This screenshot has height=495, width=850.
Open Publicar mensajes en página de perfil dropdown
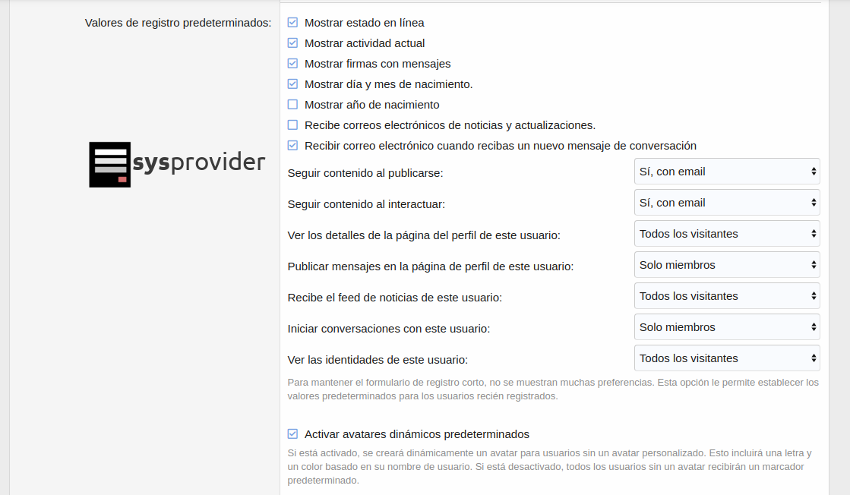[x=727, y=265]
